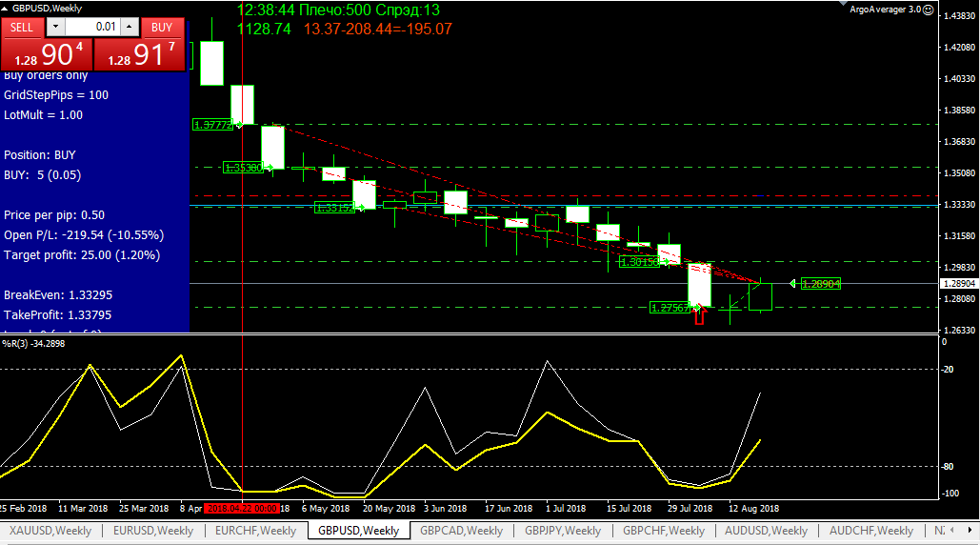Click the 12 Aug 2018 date label
980x545 pixels.
click(753, 508)
